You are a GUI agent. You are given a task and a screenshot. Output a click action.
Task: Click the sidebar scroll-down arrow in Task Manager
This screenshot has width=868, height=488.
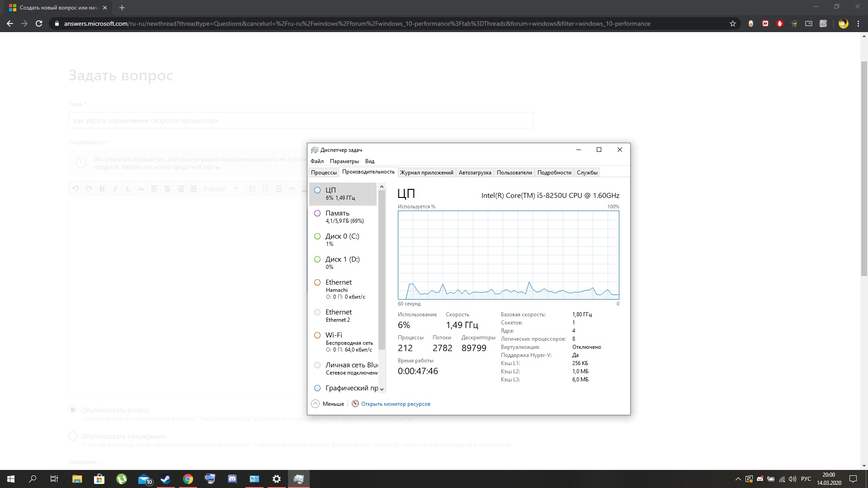382,389
